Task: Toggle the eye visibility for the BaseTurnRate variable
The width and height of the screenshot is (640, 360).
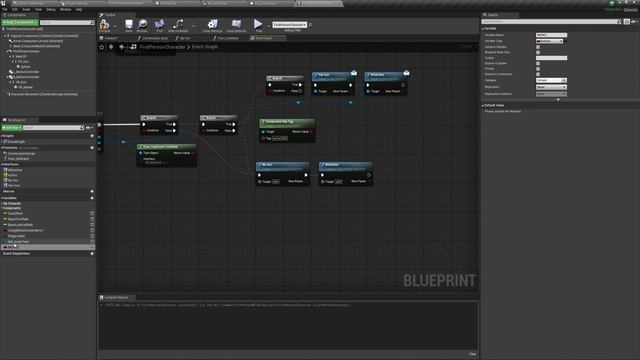Action: click(92, 219)
